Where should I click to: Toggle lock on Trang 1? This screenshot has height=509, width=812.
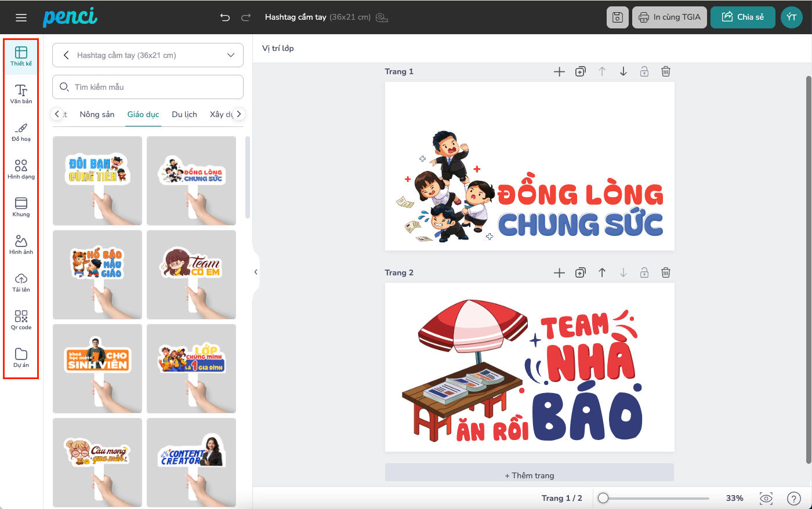point(644,71)
